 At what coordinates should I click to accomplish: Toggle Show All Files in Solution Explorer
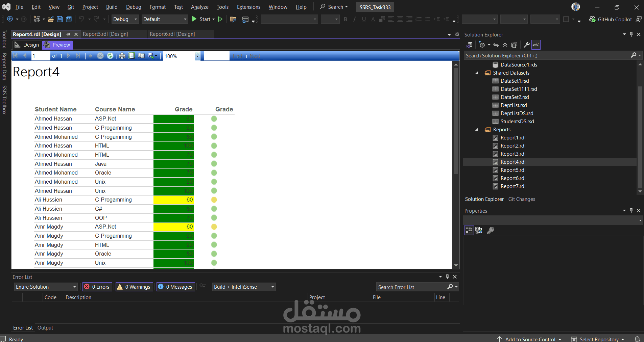tap(514, 45)
